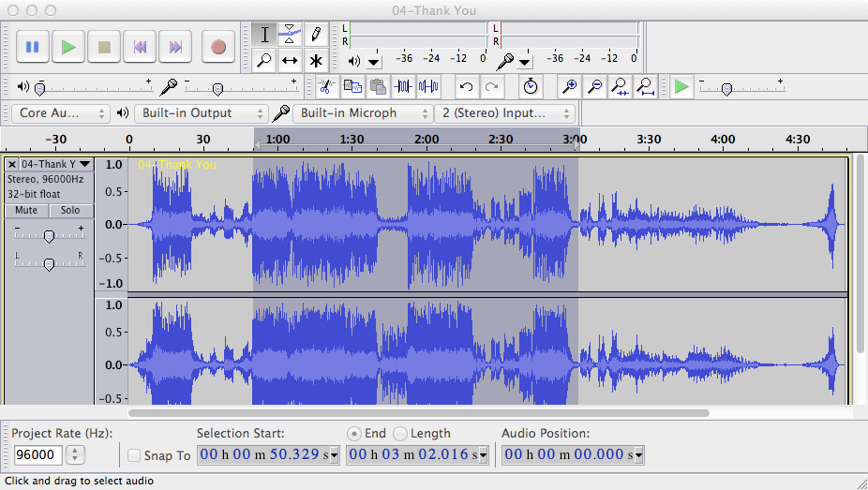Select the Length radio button
This screenshot has height=490, width=868.
400,434
